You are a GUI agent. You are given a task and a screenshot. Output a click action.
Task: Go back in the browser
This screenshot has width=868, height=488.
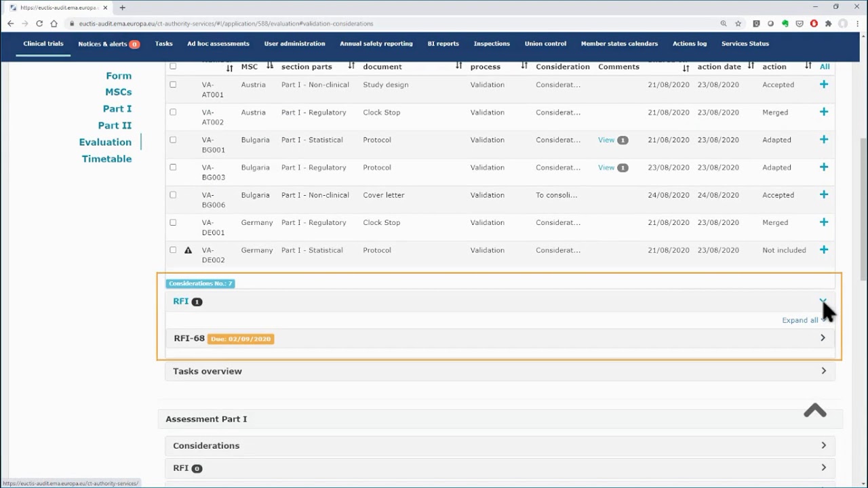coord(10,24)
